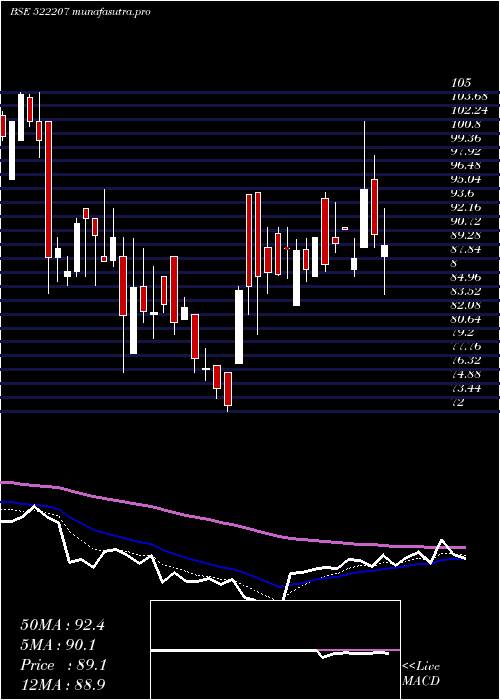Click the 103.68 price level label
Screen dimensions: 500x700
click(x=469, y=96)
